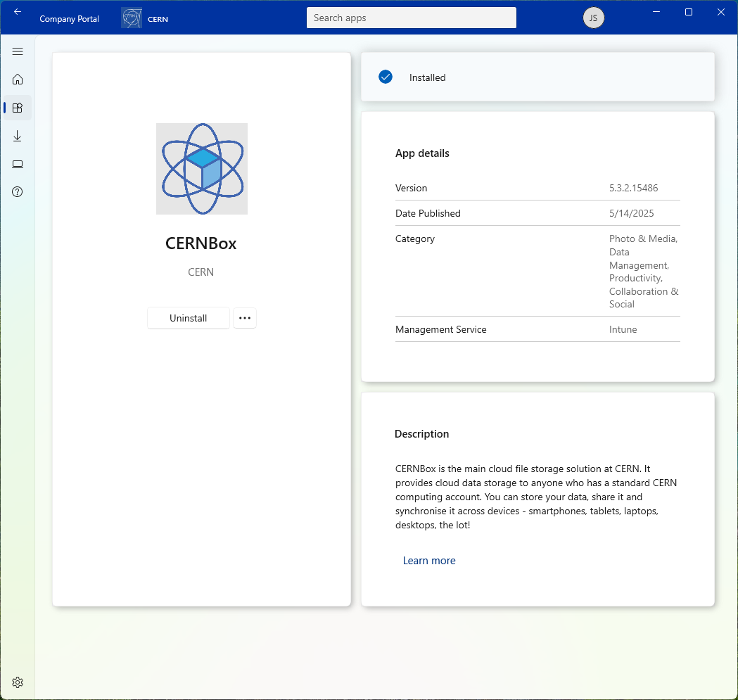Minimize the Company Portal window
The width and height of the screenshot is (738, 700).
(656, 12)
